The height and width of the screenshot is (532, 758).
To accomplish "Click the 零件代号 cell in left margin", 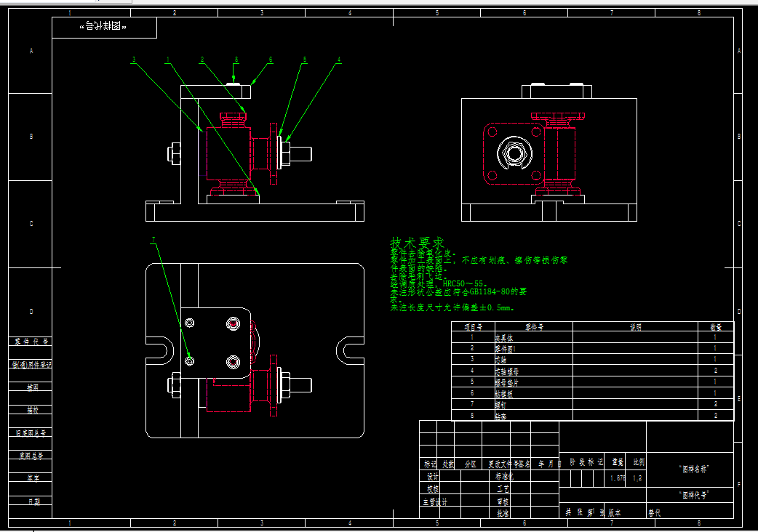I will 31,342.
